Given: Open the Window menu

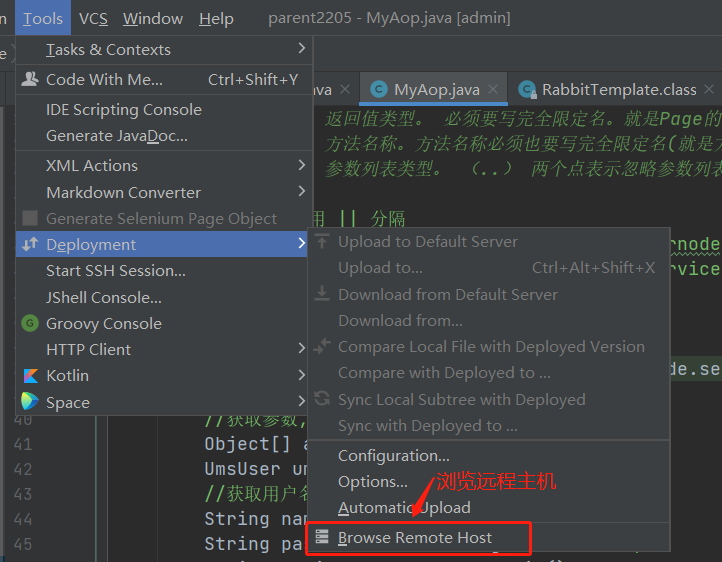Looking at the screenshot, I should pos(153,18).
